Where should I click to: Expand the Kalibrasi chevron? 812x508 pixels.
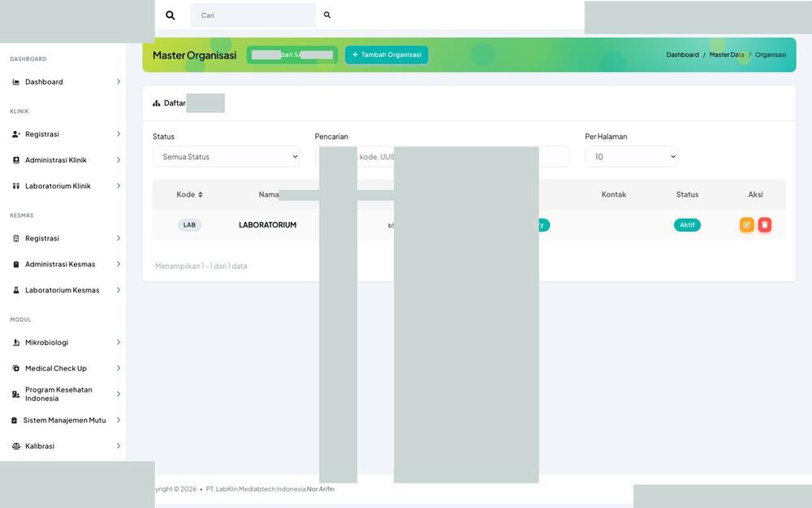click(x=118, y=446)
